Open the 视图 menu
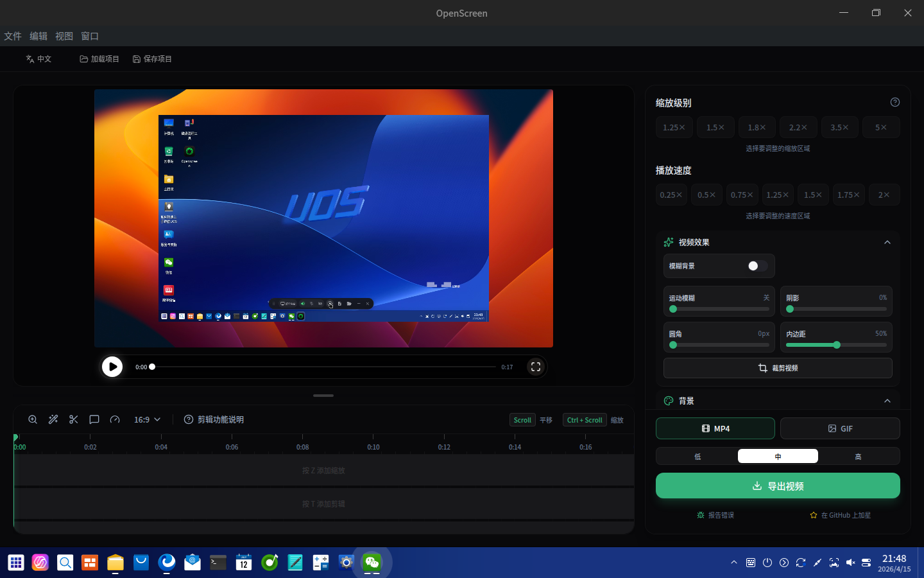This screenshot has height=578, width=924. pos(64,36)
